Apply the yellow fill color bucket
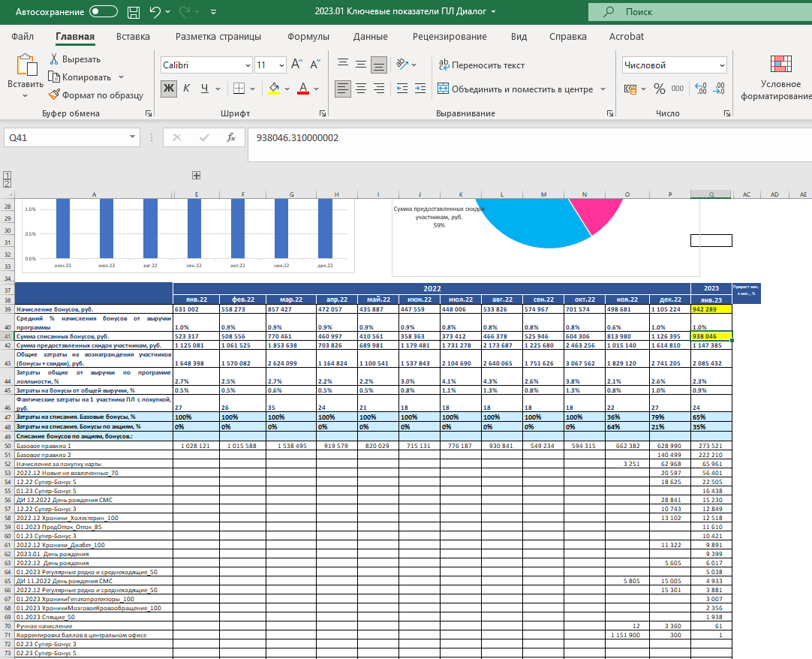Image resolution: width=812 pixels, height=659 pixels. [x=274, y=89]
